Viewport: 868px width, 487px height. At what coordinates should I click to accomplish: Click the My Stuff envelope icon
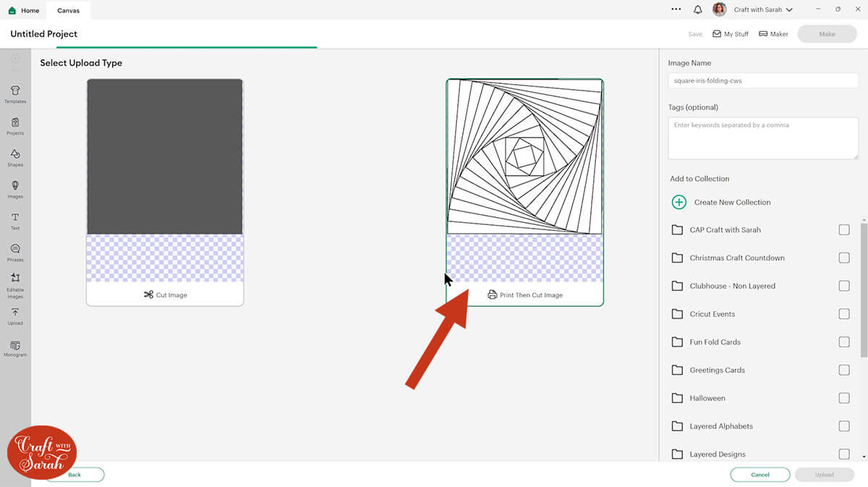717,34
